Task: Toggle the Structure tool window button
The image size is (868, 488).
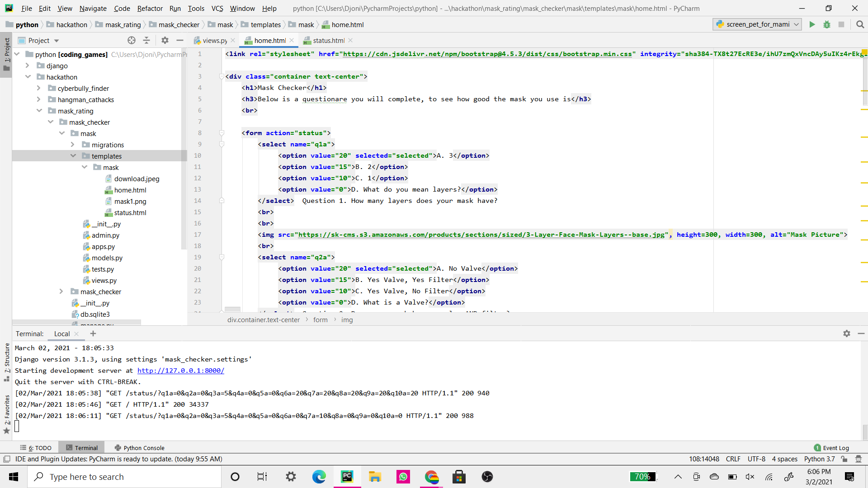Action: (6, 361)
